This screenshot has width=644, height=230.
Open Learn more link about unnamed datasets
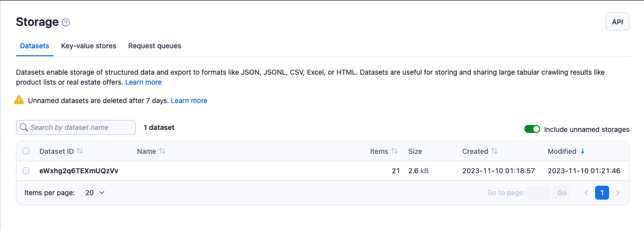click(x=189, y=101)
